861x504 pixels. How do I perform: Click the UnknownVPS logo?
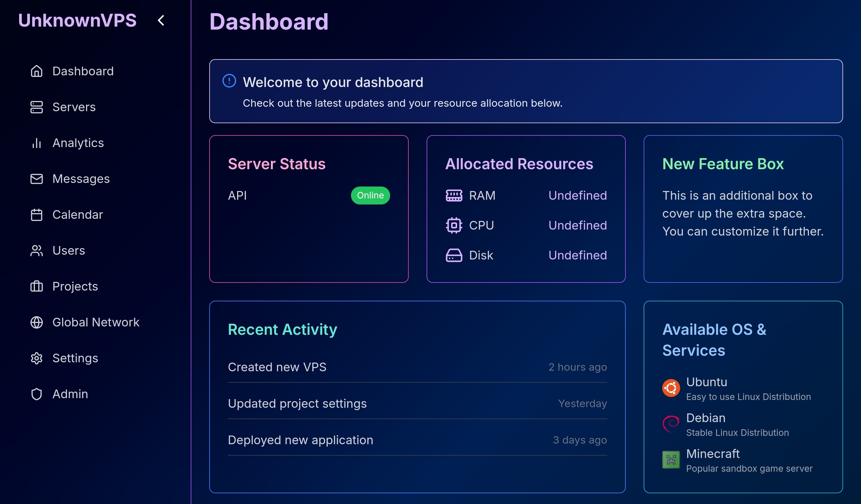[77, 21]
